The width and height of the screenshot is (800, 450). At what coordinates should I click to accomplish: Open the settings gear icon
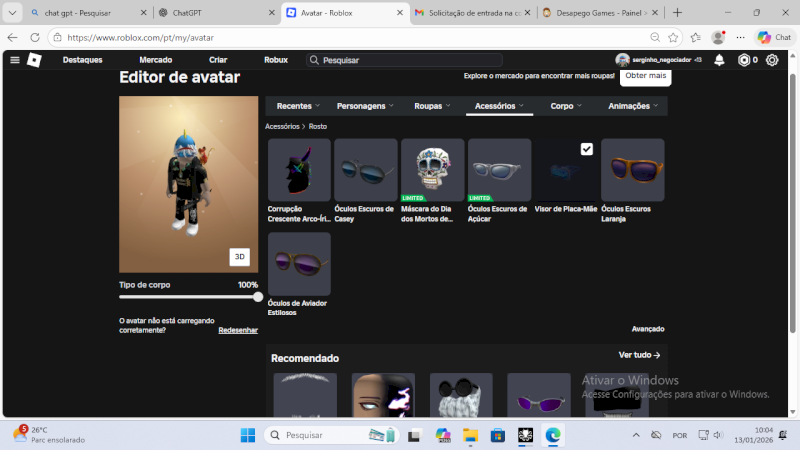(772, 60)
